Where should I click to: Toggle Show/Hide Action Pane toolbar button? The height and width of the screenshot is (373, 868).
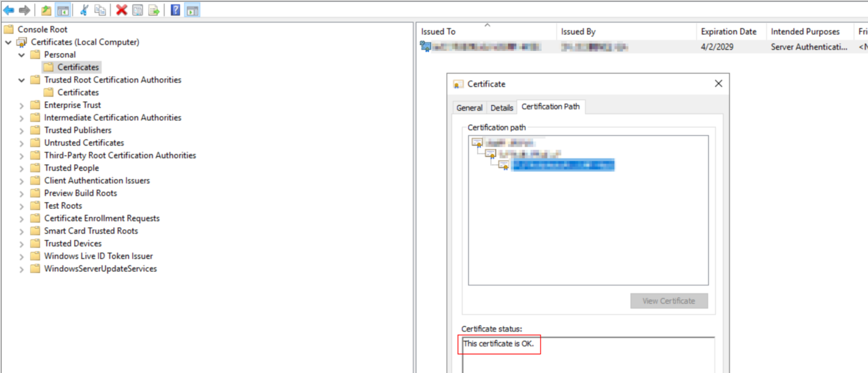(x=192, y=10)
